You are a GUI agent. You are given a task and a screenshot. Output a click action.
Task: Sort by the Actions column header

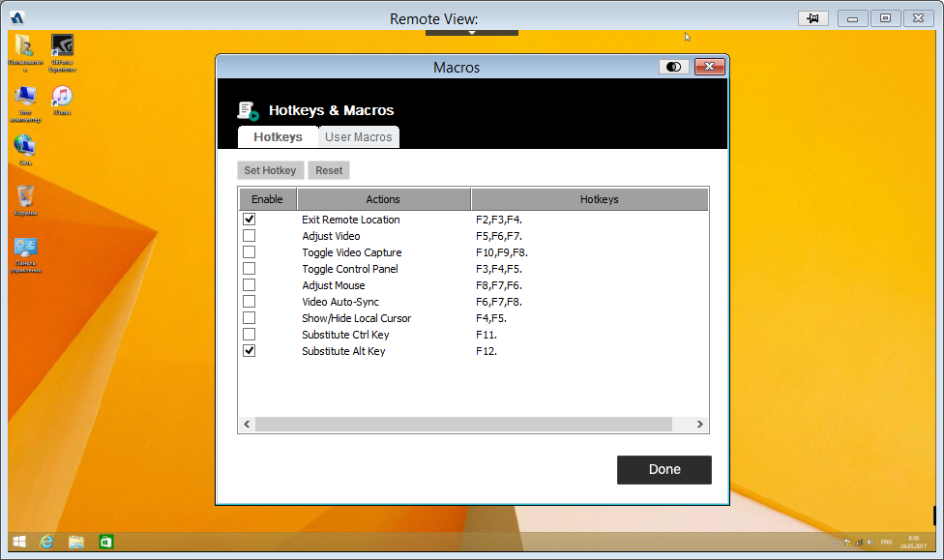pyautogui.click(x=383, y=199)
